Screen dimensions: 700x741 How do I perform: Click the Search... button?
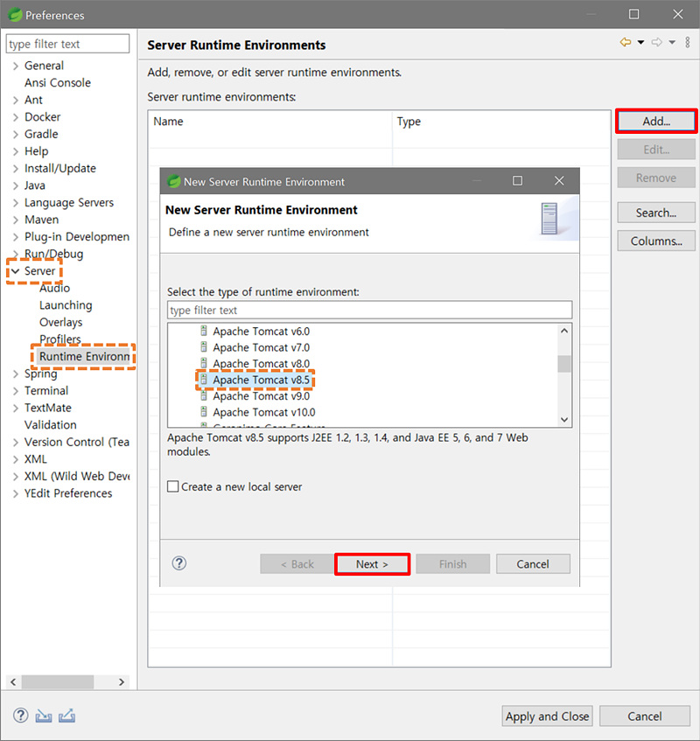tap(656, 213)
